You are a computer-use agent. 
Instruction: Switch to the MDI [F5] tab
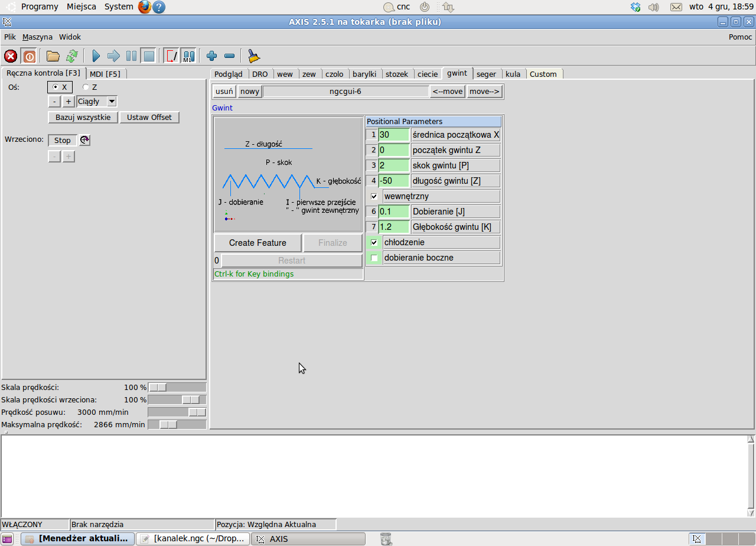(x=105, y=74)
